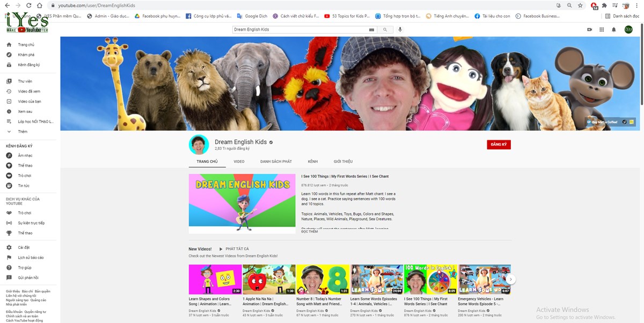Open Video đã xem watch history
This screenshot has width=644, height=323.
(29, 91)
